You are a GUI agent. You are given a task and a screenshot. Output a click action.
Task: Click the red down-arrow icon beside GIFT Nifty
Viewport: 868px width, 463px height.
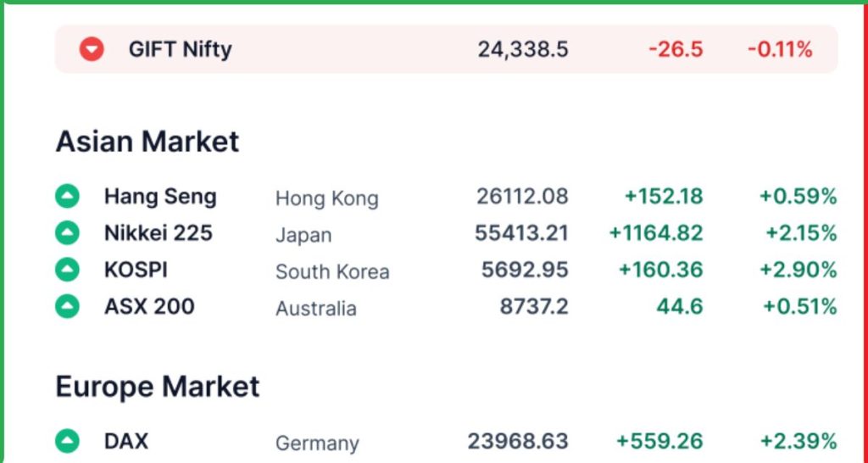pos(92,49)
